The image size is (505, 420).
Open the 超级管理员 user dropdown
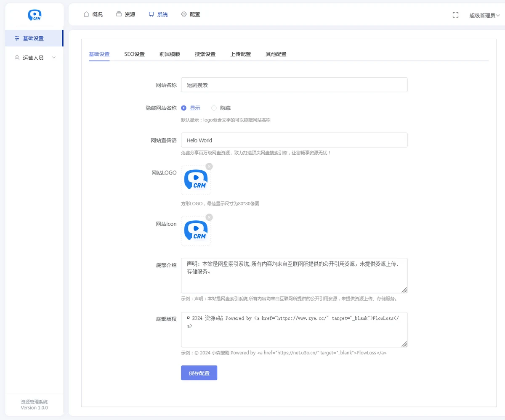pyautogui.click(x=484, y=16)
